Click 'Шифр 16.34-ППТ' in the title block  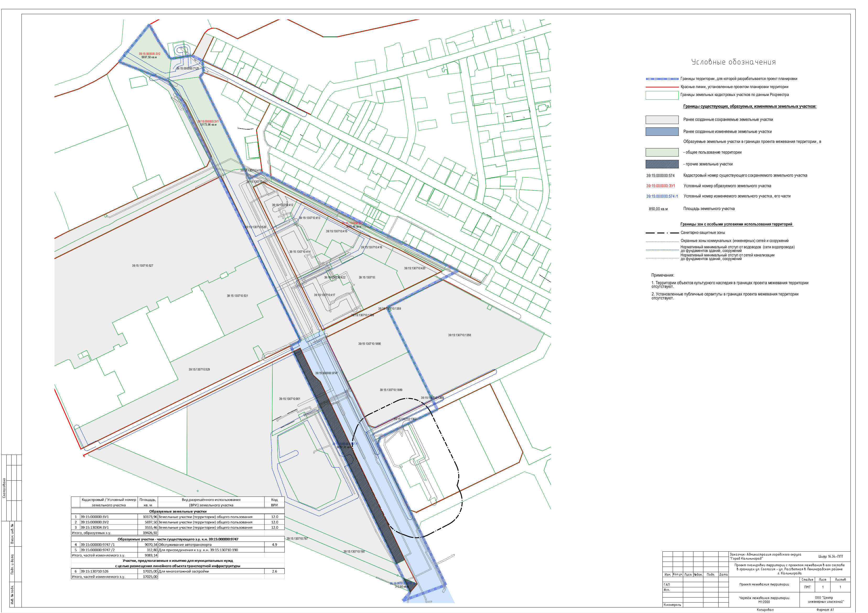pyautogui.click(x=831, y=556)
